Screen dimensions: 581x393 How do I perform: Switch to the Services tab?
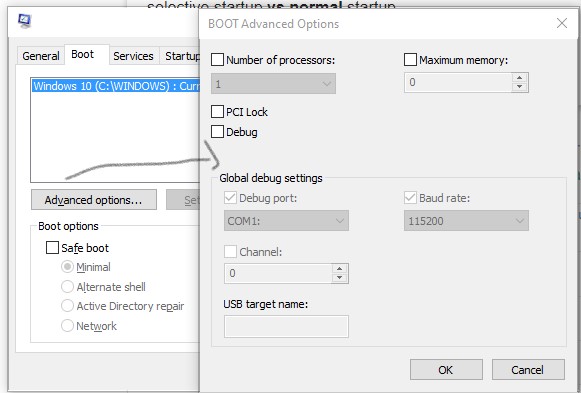(133, 56)
